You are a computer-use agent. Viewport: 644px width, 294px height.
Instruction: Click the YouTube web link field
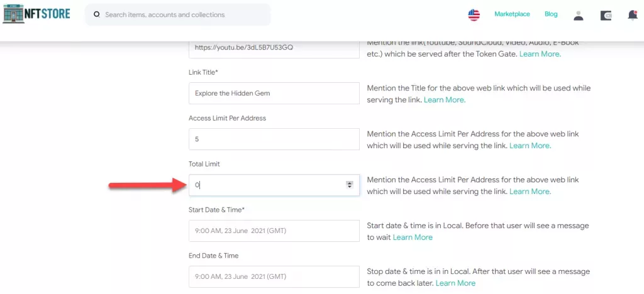[x=273, y=48]
